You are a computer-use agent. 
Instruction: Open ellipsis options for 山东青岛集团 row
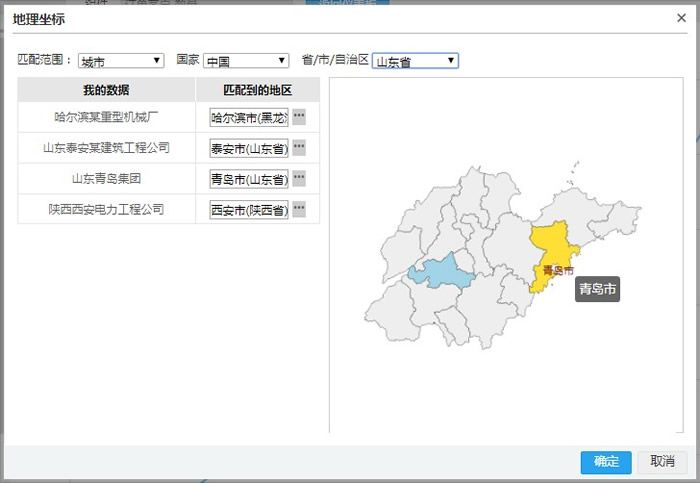[x=299, y=179]
